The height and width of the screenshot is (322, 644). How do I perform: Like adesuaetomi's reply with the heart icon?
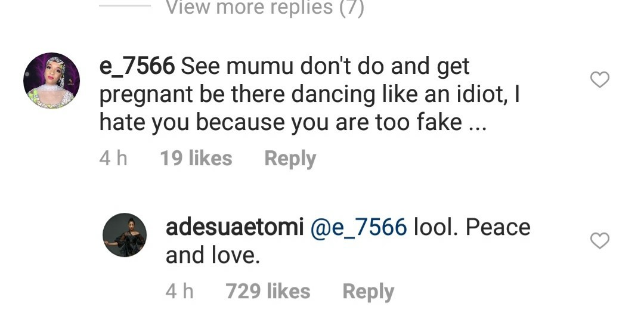click(600, 241)
